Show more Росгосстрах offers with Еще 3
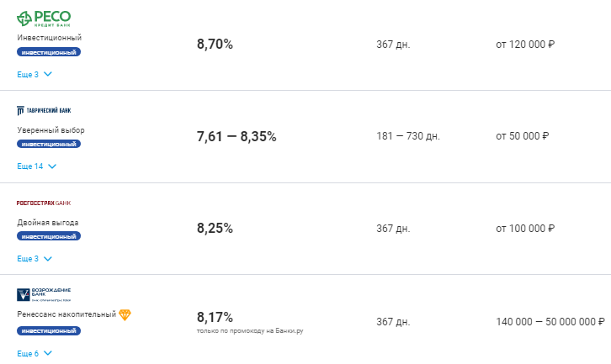The height and width of the screenshot is (364, 611). [x=35, y=258]
